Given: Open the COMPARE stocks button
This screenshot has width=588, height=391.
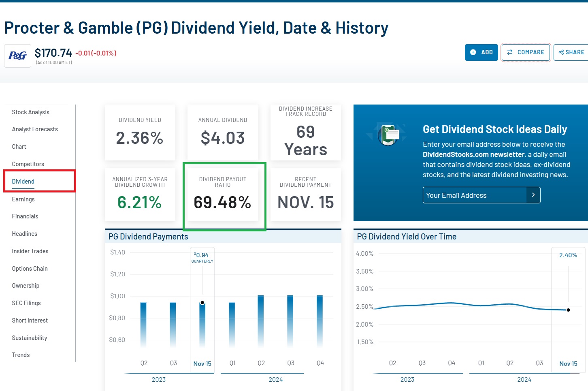Looking at the screenshot, I should [526, 52].
